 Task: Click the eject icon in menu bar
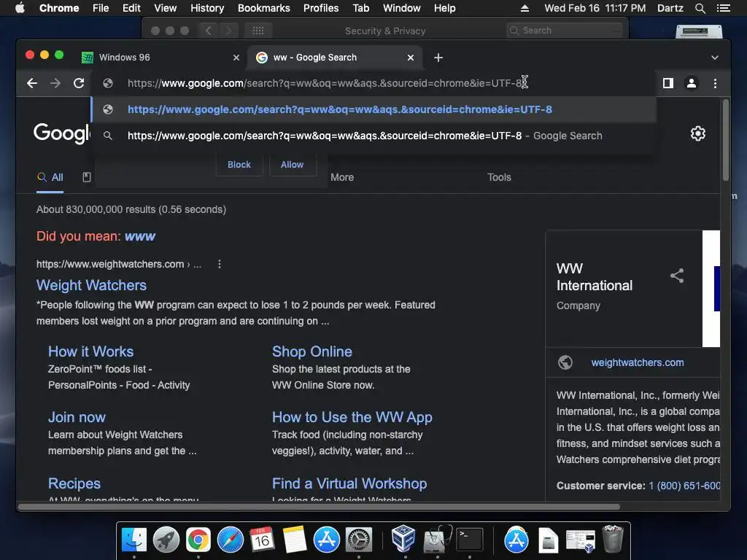525,8
